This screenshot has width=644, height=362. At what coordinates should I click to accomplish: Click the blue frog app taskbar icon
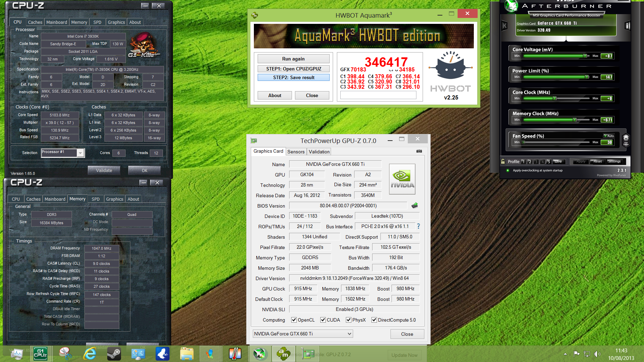tap(162, 353)
